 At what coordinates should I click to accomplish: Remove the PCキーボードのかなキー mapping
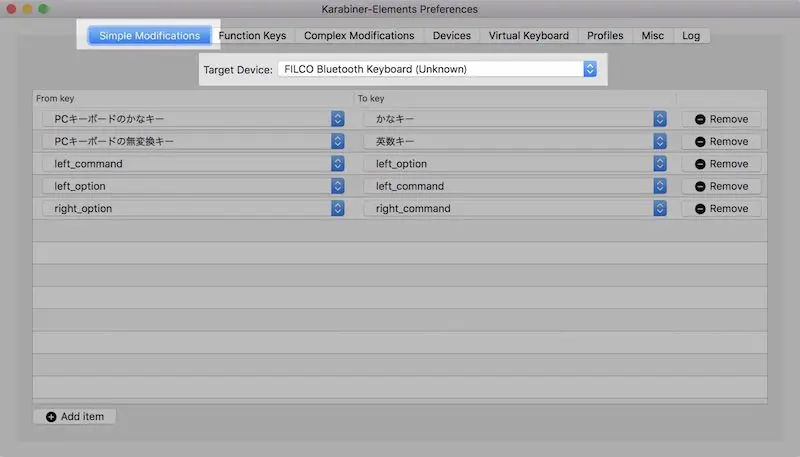pyautogui.click(x=721, y=119)
